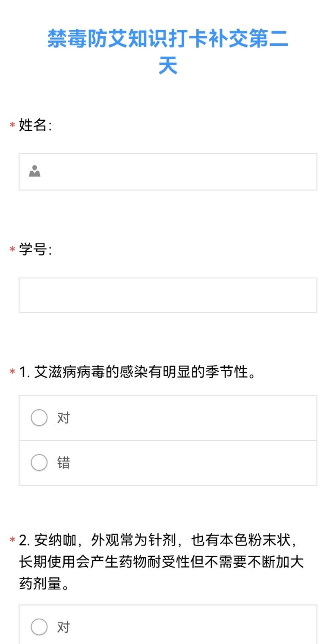Click the red asterisk beside 姓名
This screenshot has height=644, width=336.
click(x=13, y=126)
